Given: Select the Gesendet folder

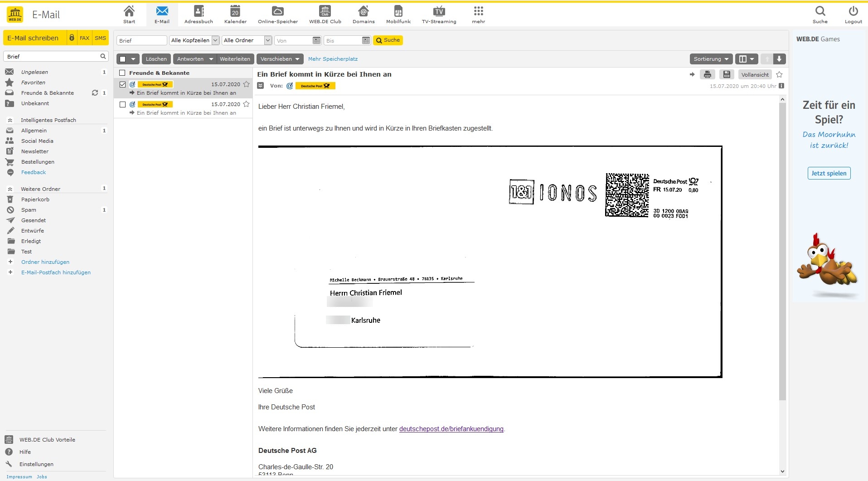Looking at the screenshot, I should 34,220.
